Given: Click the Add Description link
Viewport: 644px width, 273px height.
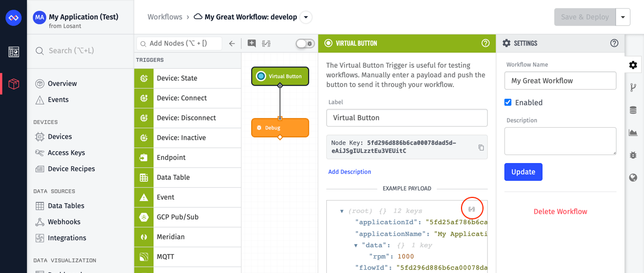Looking at the screenshot, I should tap(350, 172).
